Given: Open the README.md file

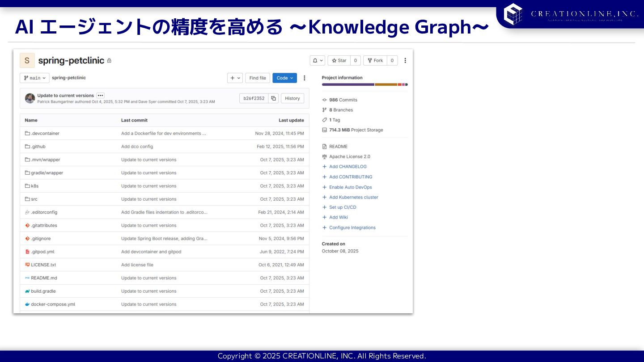Looking at the screenshot, I should (44, 278).
